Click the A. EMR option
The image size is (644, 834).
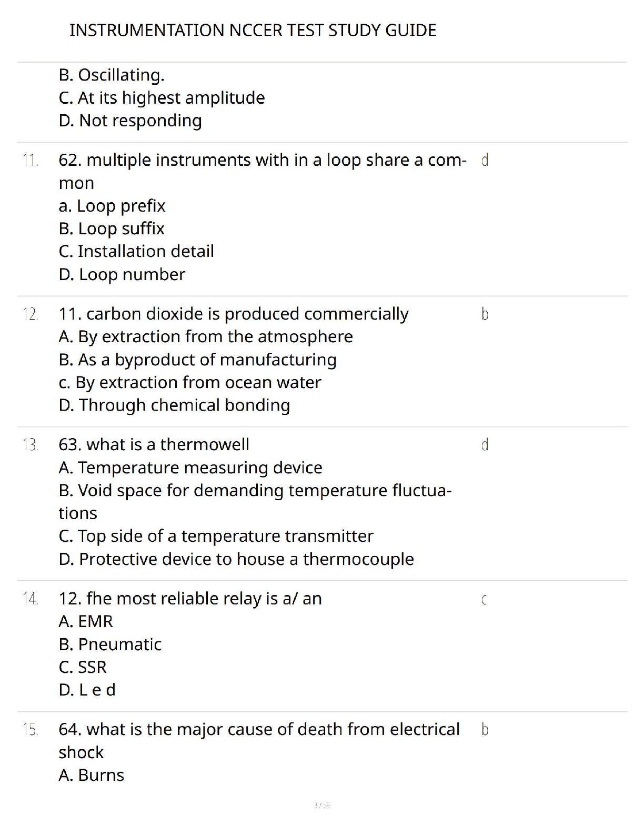point(86,621)
